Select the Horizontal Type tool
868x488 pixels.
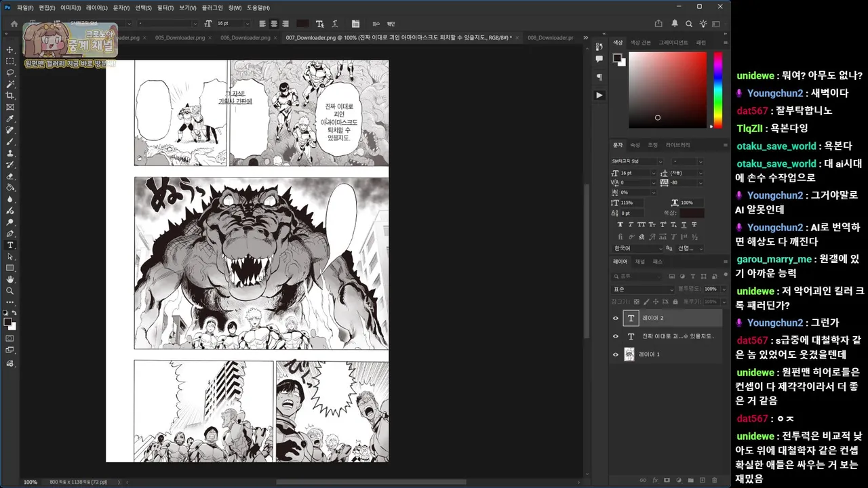(x=10, y=245)
